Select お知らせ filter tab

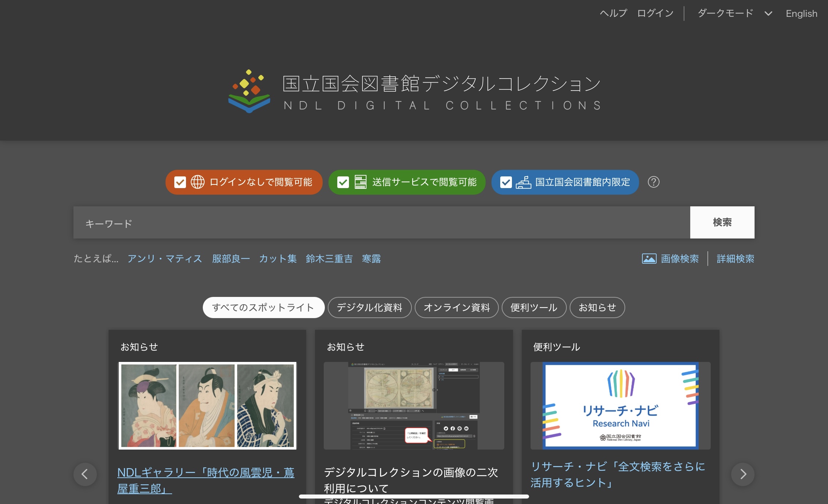click(x=597, y=308)
